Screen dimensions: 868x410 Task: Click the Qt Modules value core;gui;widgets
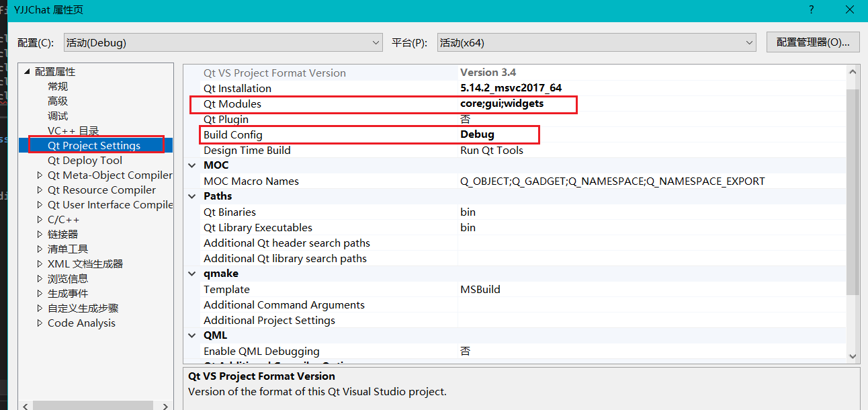(502, 104)
